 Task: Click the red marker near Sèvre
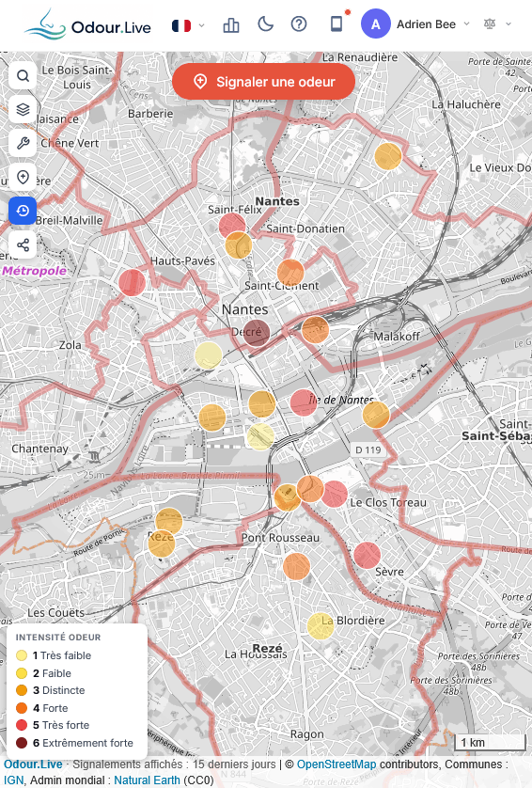click(x=368, y=556)
